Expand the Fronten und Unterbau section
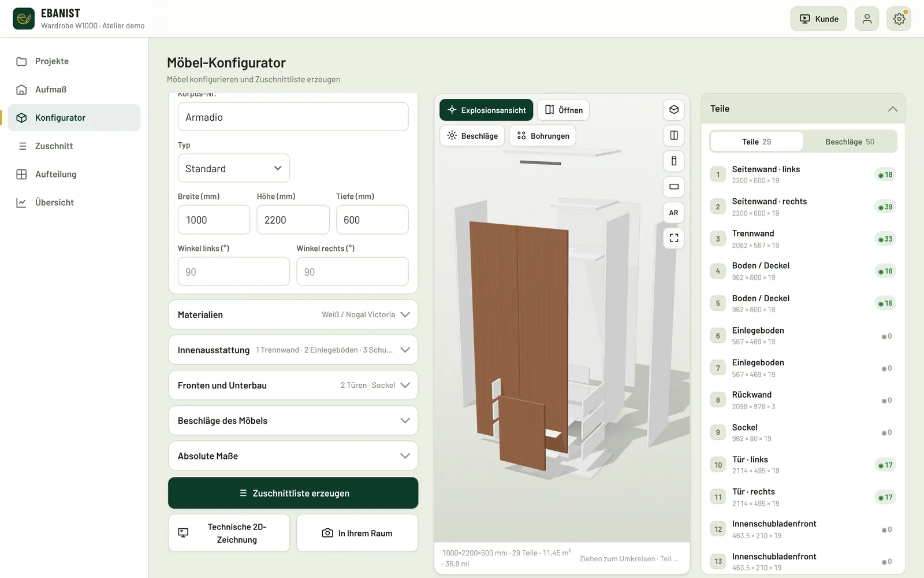The image size is (924, 578). [293, 385]
